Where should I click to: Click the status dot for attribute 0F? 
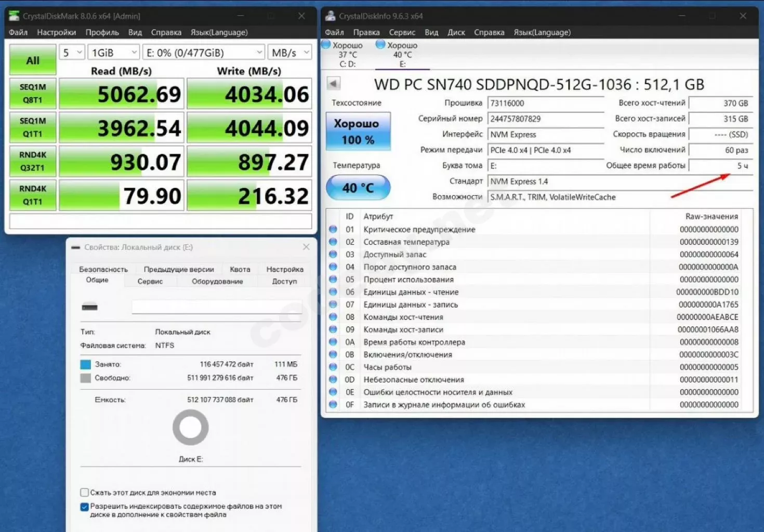(333, 404)
